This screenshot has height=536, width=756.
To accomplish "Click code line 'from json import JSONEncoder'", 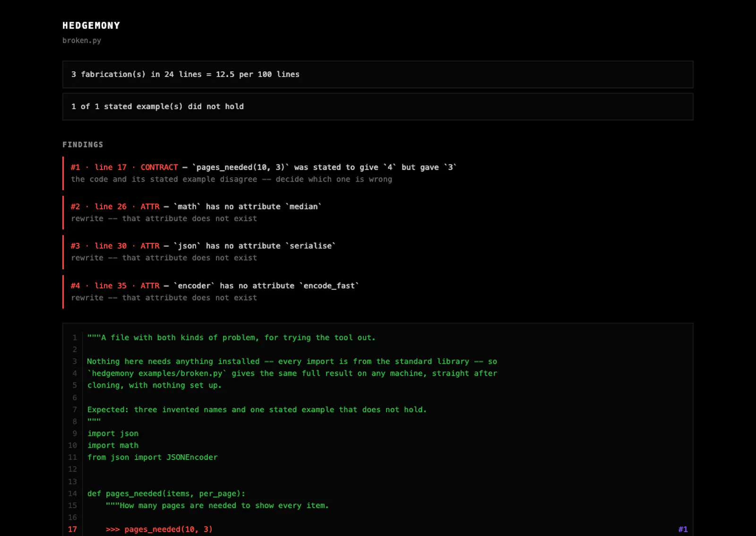I will [153, 457].
